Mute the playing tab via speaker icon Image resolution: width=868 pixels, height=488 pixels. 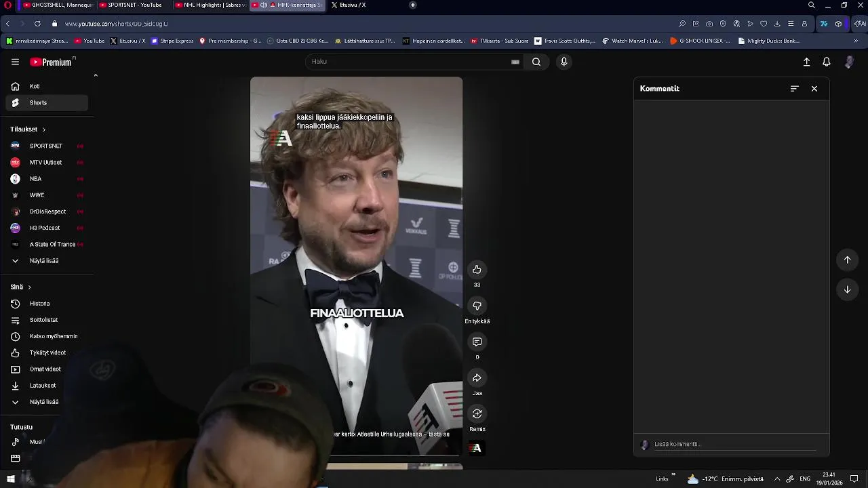click(x=264, y=5)
